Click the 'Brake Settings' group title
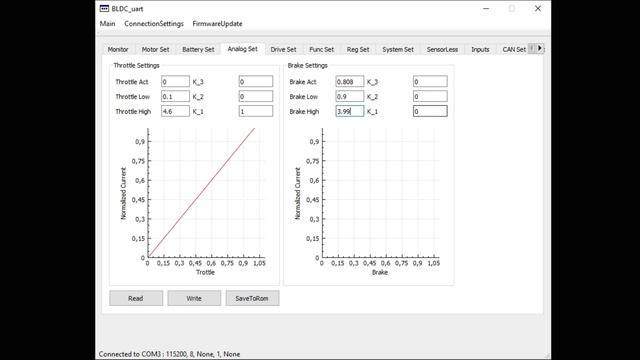This screenshot has height=360, width=640. (308, 65)
